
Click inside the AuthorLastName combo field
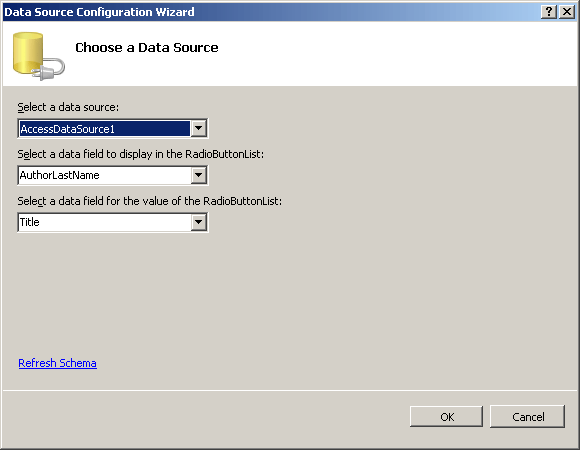pyautogui.click(x=105, y=175)
